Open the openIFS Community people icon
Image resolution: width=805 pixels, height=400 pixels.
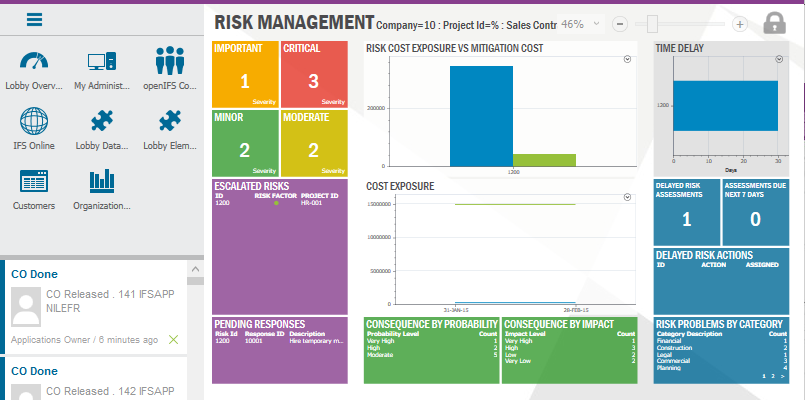pos(171,64)
